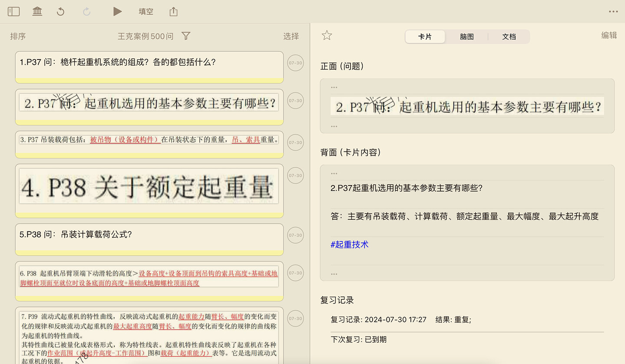625x364 pixels.
Task: Select card 6.P38 起重机吊臂顶端下动滑轮
Action: point(149,281)
